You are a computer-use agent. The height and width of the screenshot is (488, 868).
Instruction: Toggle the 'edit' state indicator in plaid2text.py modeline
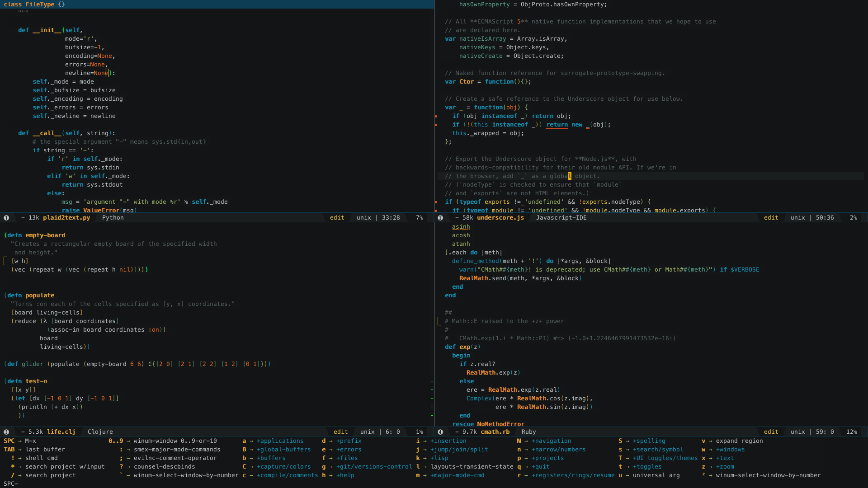click(337, 218)
